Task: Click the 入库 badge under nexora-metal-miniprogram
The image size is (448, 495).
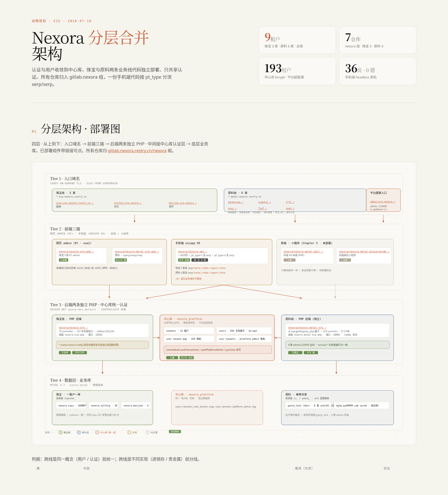Action: pos(345,260)
